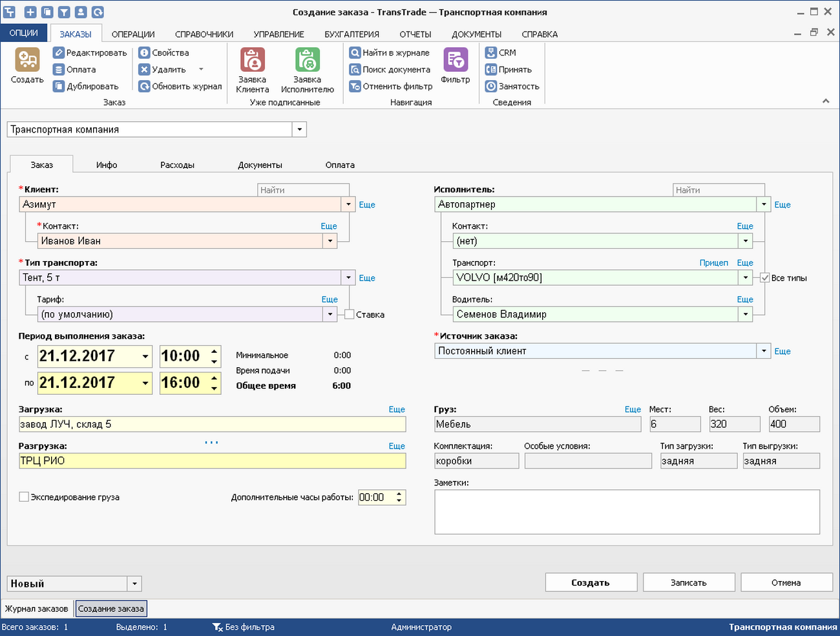The height and width of the screenshot is (636, 840).
Task: Click the Отмена button
Action: point(786,582)
